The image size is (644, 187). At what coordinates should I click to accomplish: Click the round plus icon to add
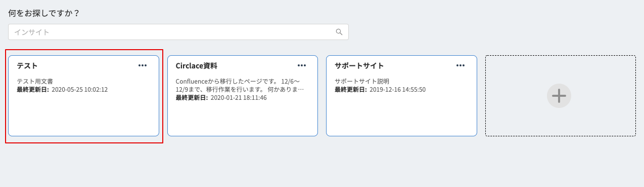pos(559,96)
